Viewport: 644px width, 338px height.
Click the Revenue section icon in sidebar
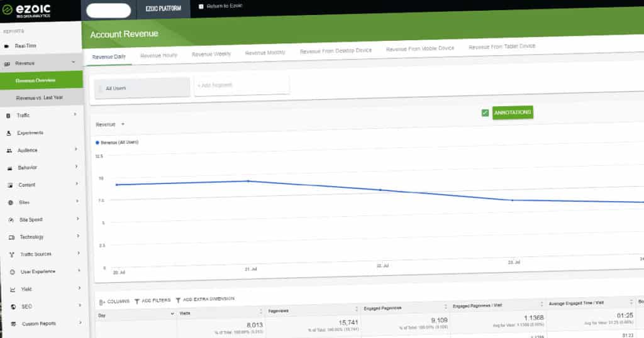[x=7, y=64]
